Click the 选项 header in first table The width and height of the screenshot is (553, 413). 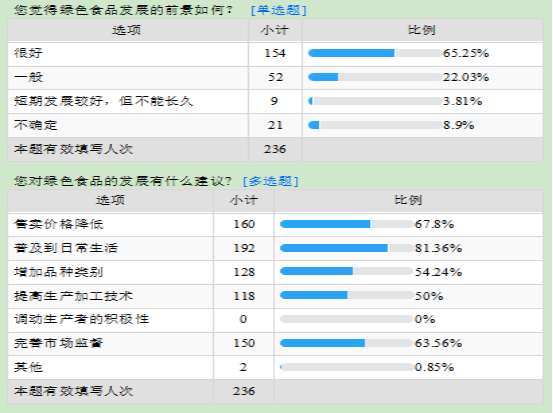point(127,30)
